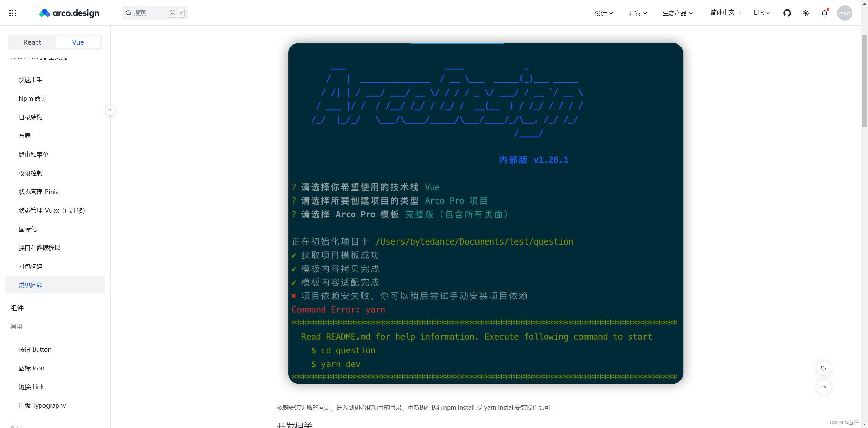Viewport: 868px width, 428px height.
Task: Open 状态管理-Pinia page
Action: click(x=55, y=192)
